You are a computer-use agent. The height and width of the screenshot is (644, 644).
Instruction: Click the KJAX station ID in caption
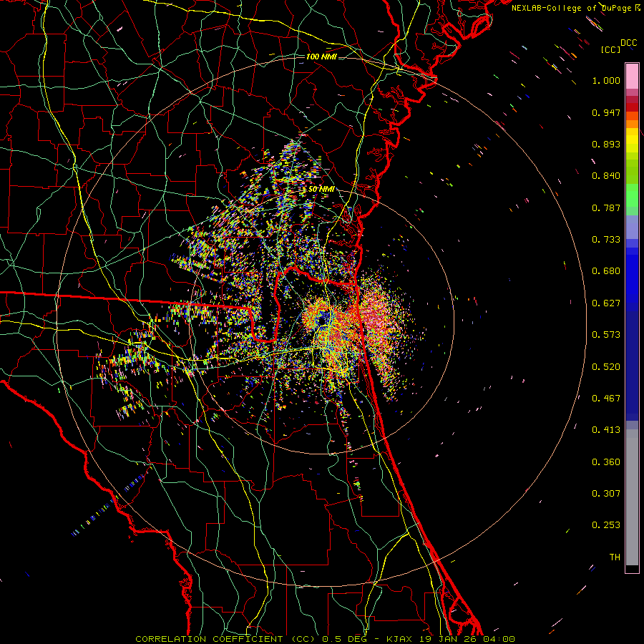[399, 639]
